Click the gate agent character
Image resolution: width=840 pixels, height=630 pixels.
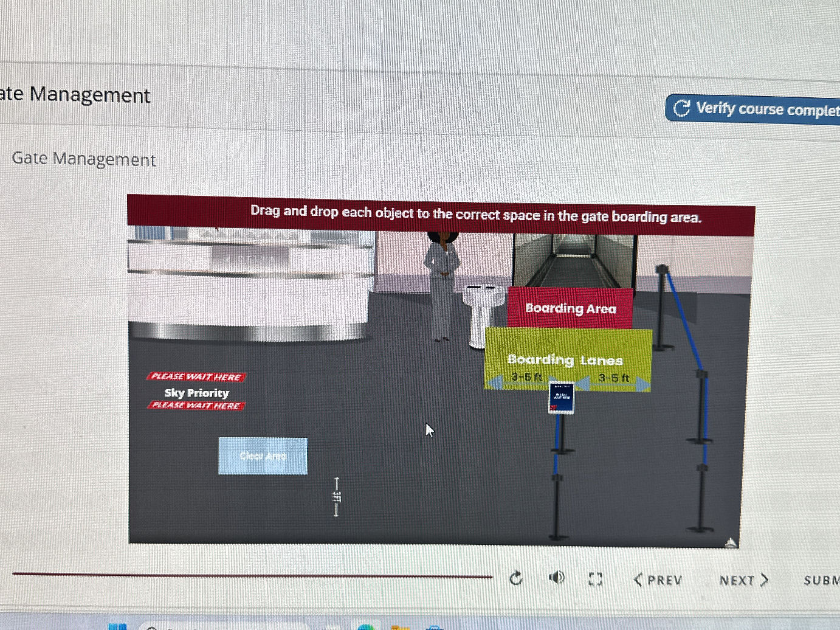click(x=442, y=286)
